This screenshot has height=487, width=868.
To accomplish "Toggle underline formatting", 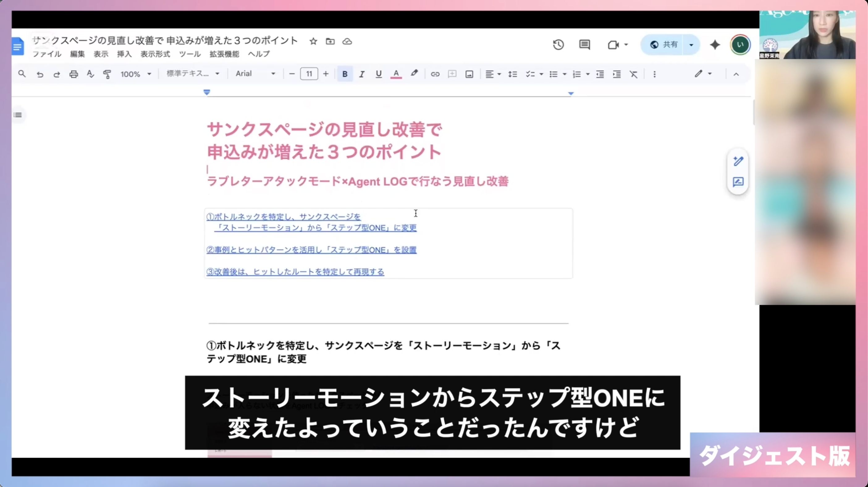I will coord(378,74).
